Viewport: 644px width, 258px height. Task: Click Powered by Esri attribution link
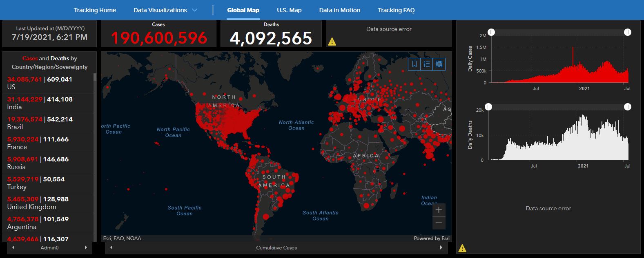pyautogui.click(x=431, y=238)
